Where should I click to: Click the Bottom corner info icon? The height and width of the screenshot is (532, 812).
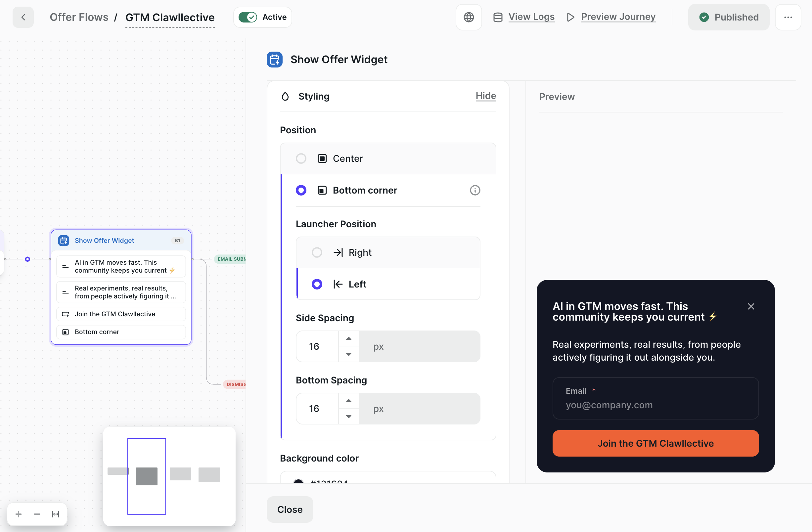pos(474,190)
